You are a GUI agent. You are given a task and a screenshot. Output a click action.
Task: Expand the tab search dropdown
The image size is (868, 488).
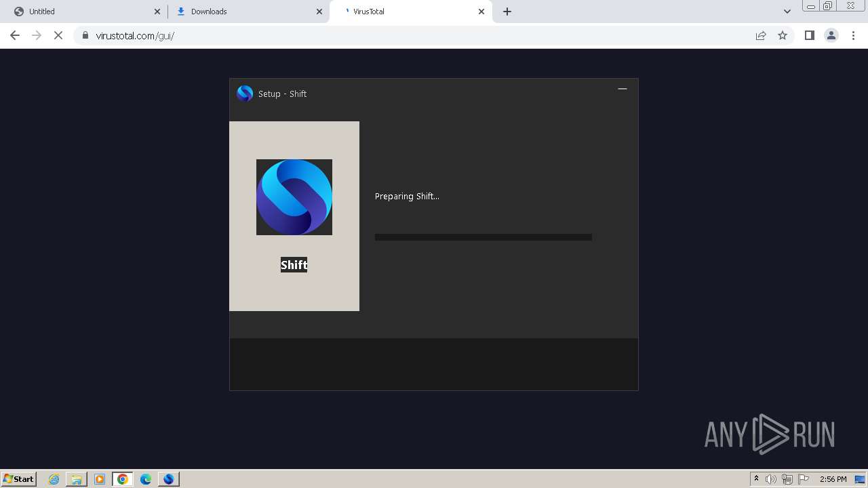787,12
